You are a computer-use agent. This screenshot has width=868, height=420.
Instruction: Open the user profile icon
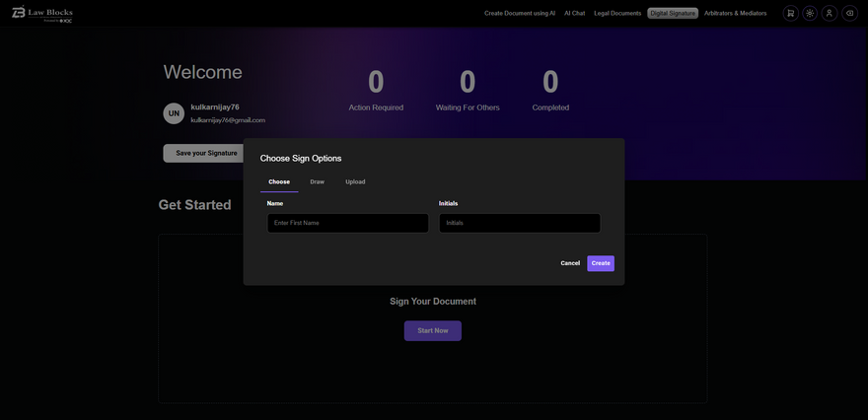pyautogui.click(x=830, y=13)
